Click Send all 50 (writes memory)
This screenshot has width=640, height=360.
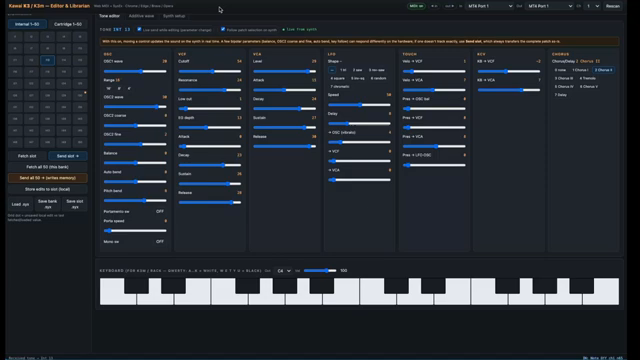[x=47, y=178]
